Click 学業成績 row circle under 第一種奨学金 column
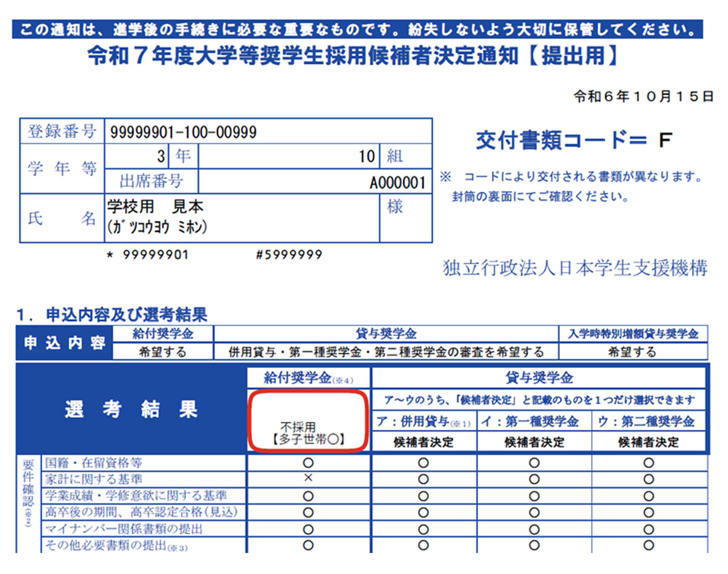Image resolution: width=728 pixels, height=574 pixels. point(534,496)
